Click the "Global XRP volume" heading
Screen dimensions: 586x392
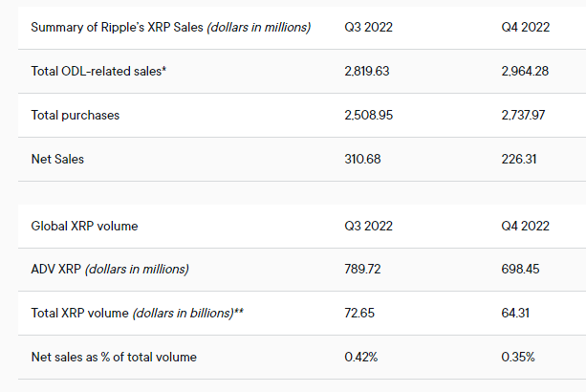point(84,226)
